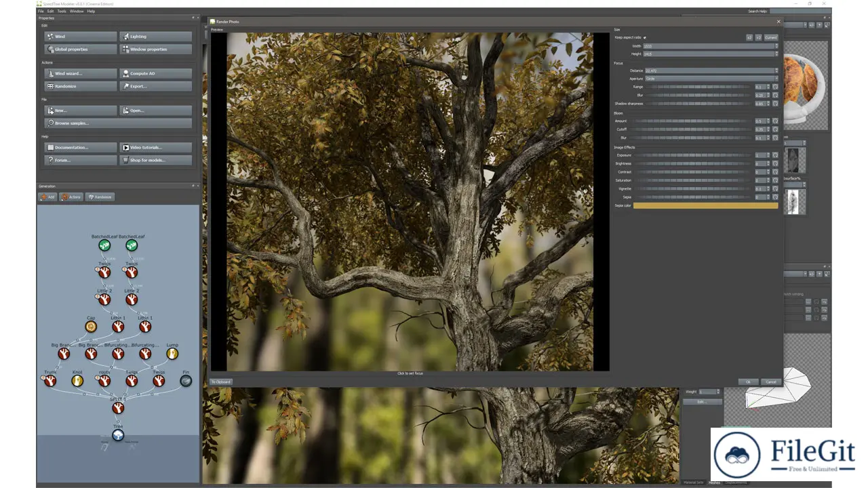Open the Window menu
Image resolution: width=868 pixels, height=488 pixels.
pos(77,11)
